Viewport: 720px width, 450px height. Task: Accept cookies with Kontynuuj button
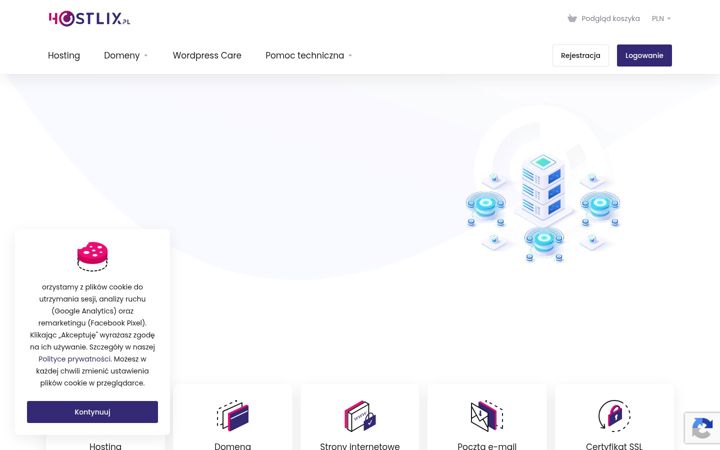92,412
